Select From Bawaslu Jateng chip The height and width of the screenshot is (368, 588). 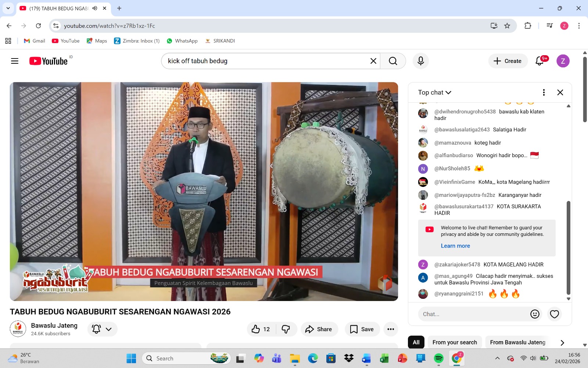(517, 342)
